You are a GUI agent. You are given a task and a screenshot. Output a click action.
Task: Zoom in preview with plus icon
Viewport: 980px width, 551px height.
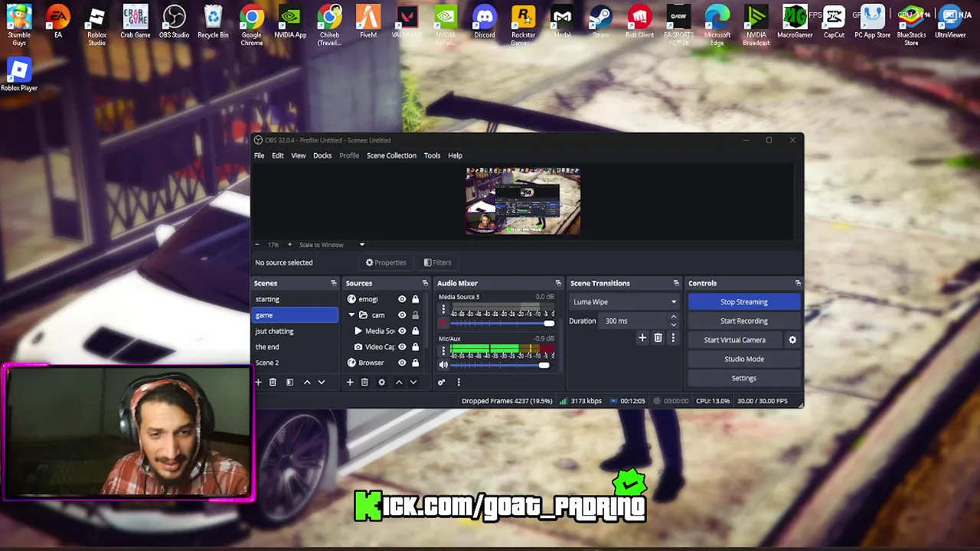[289, 245]
